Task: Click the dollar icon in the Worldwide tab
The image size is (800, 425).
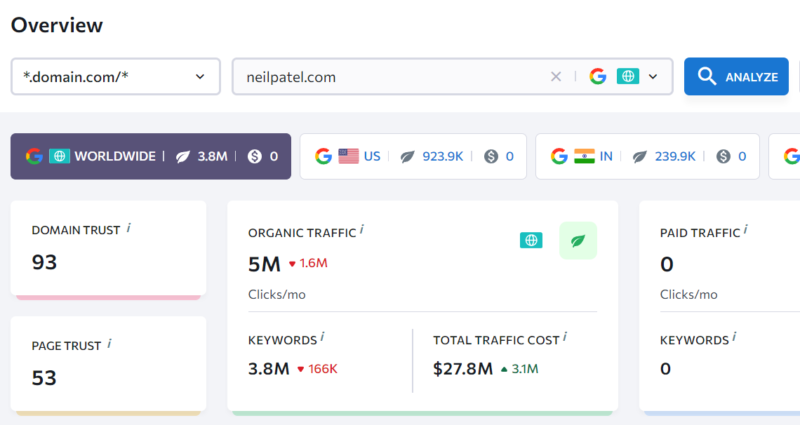Action: coord(255,156)
